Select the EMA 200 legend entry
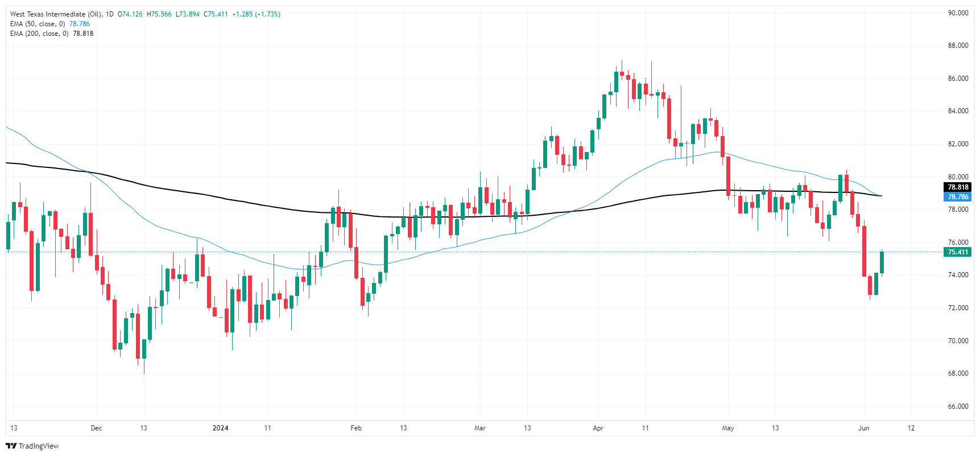The image size is (980, 456). tap(39, 34)
